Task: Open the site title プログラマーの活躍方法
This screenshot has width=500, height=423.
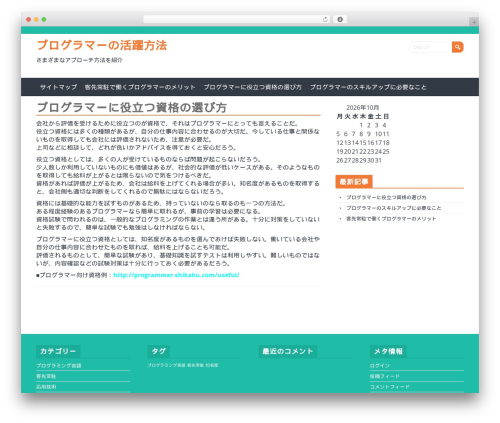Action: pos(102,45)
